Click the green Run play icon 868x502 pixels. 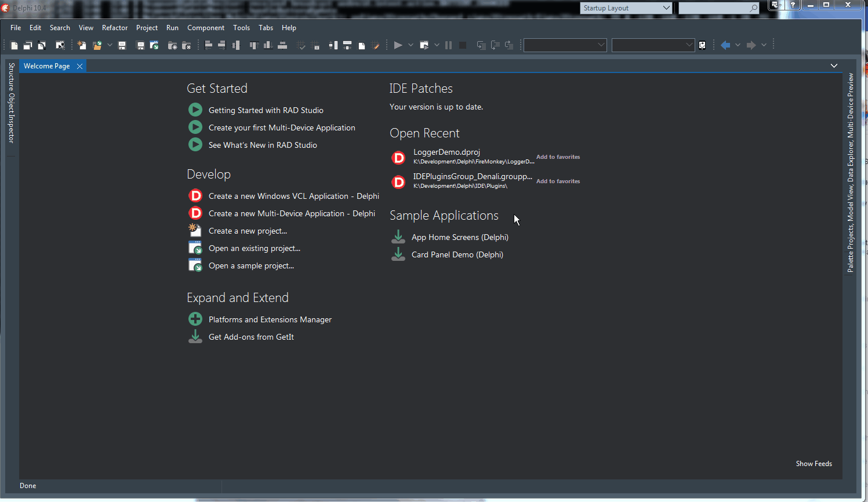(398, 45)
